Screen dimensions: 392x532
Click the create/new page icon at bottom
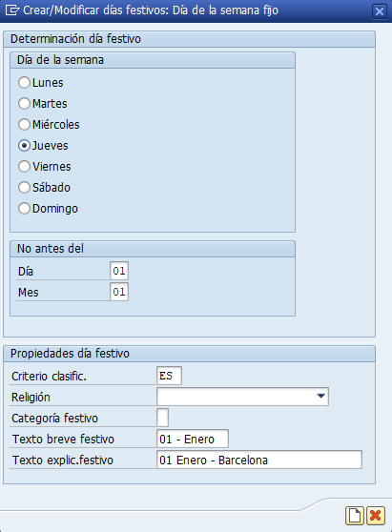tap(355, 516)
